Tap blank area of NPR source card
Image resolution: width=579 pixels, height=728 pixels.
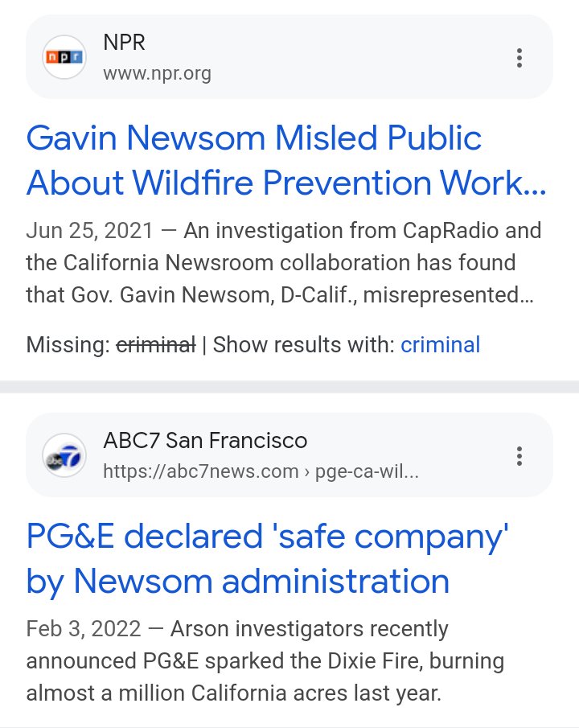(362, 58)
